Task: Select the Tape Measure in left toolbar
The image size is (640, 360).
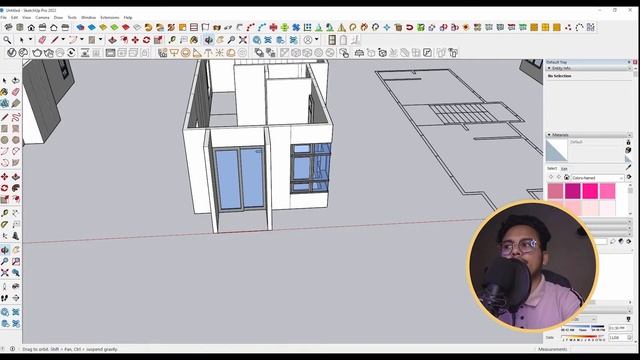Action: pos(4,213)
